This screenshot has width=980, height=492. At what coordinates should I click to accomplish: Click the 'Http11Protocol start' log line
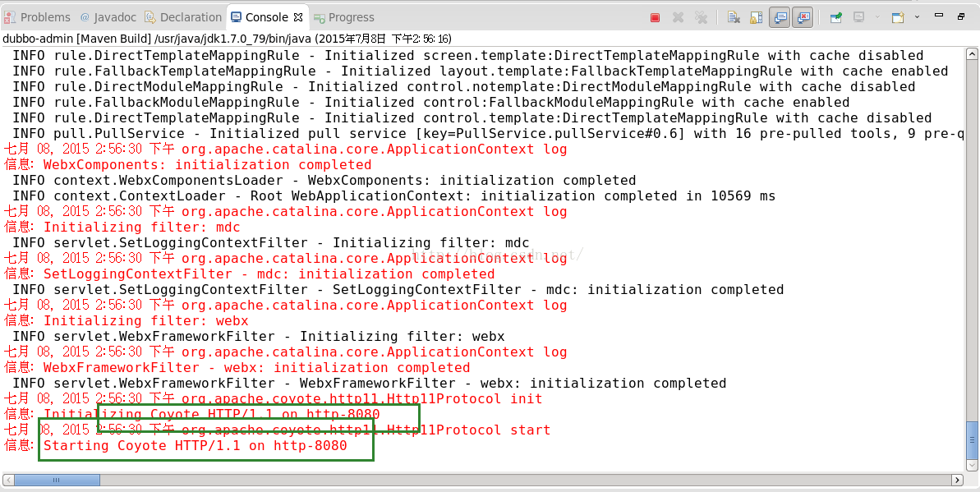tap(277, 430)
